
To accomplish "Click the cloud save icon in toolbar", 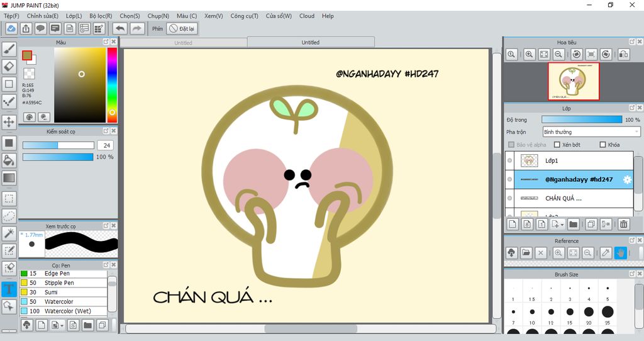I will tap(11, 29).
